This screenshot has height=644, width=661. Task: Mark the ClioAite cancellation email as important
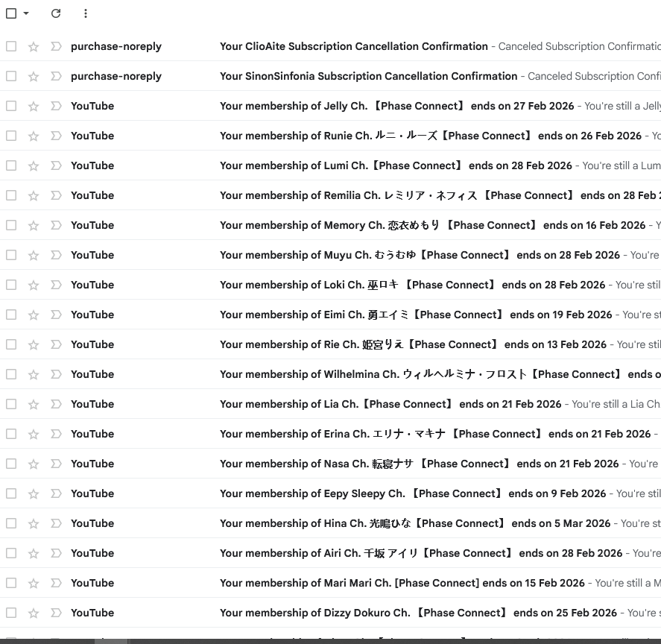point(56,46)
